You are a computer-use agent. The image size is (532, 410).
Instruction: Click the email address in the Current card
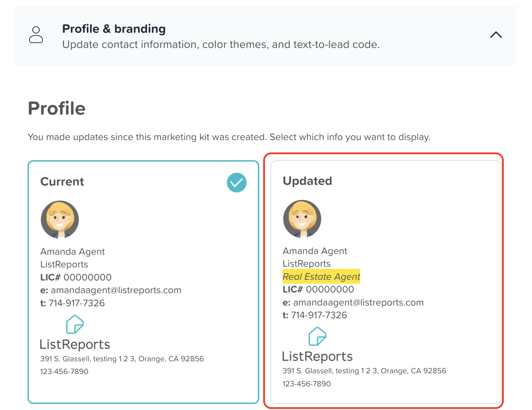click(116, 290)
